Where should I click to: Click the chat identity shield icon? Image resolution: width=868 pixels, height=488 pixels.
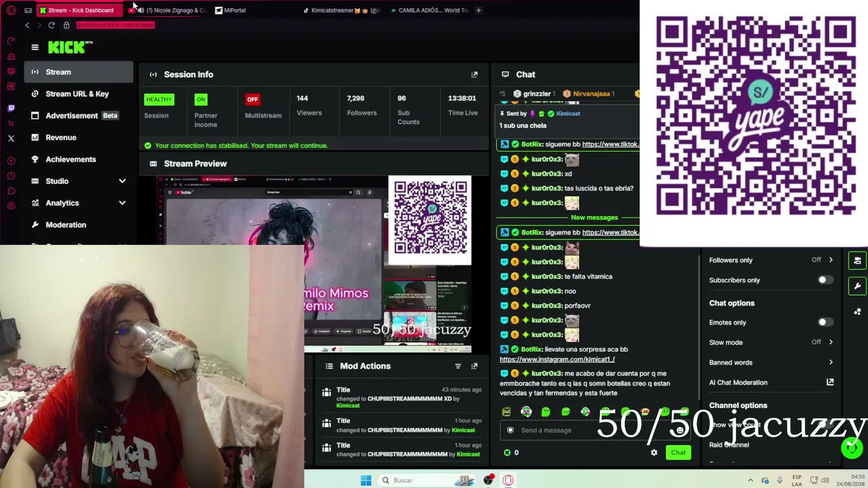coord(510,430)
